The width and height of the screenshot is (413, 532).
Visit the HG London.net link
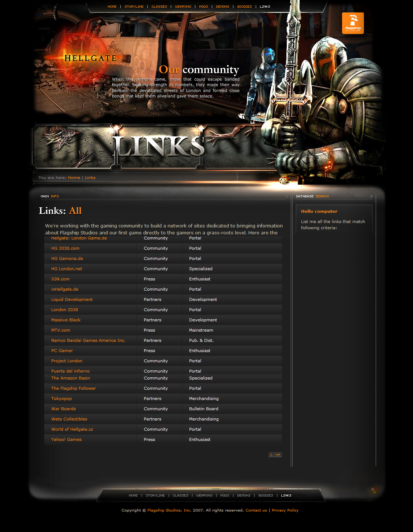click(67, 269)
